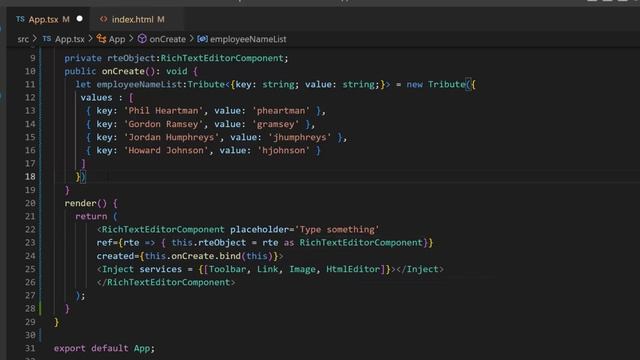Click the 'hjohnson' string value
The height and width of the screenshot is (360, 640).
(283, 150)
